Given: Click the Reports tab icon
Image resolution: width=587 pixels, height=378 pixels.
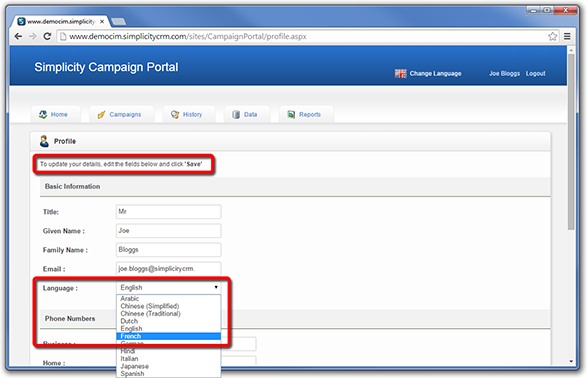Looking at the screenshot, I should (291, 114).
